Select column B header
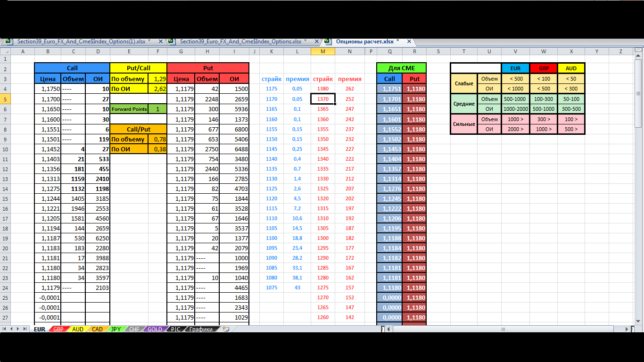The width and height of the screenshot is (644, 362). click(x=48, y=51)
